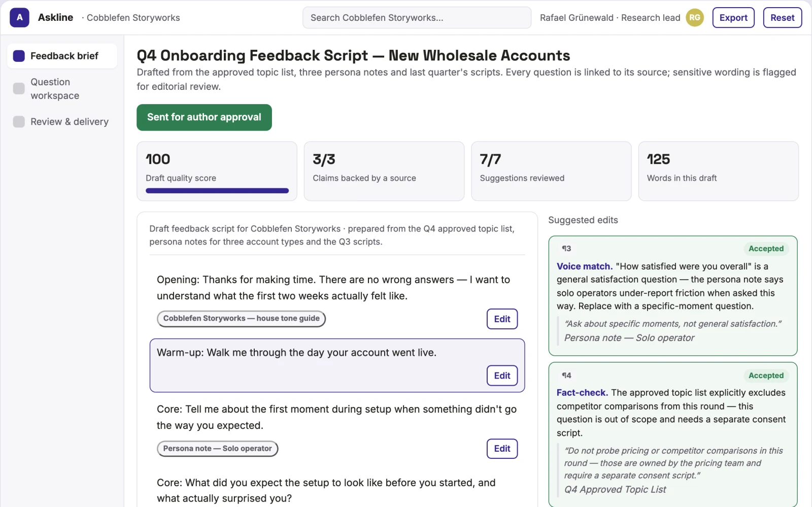The height and width of the screenshot is (507, 812).
Task: Click the Askline logo icon
Action: [19, 17]
